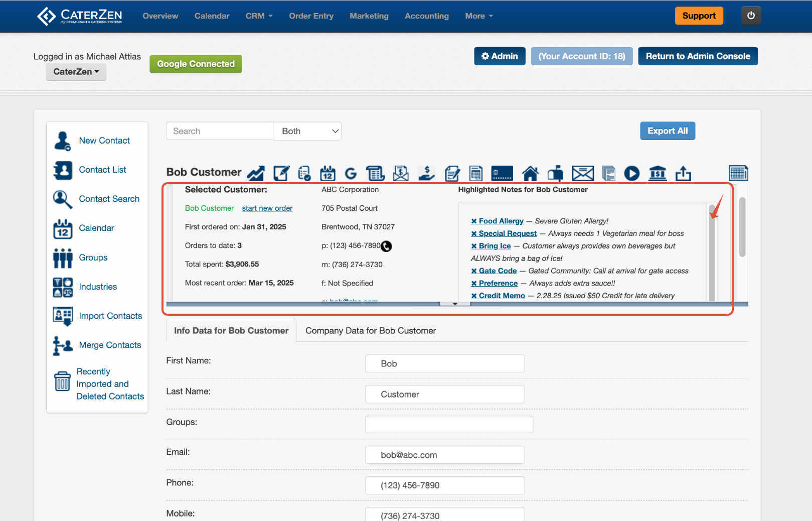812x521 pixels.
Task: Open the edit pencil-on-square icon
Action: [x=281, y=173]
